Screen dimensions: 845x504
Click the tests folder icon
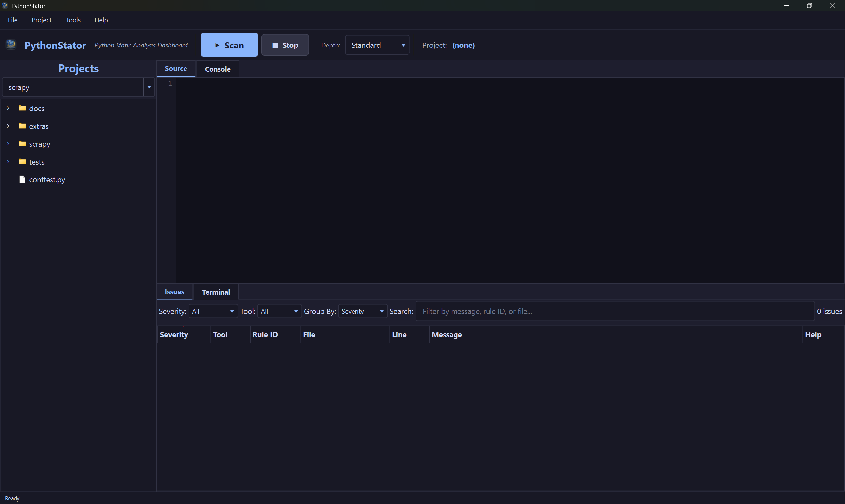[22, 162]
